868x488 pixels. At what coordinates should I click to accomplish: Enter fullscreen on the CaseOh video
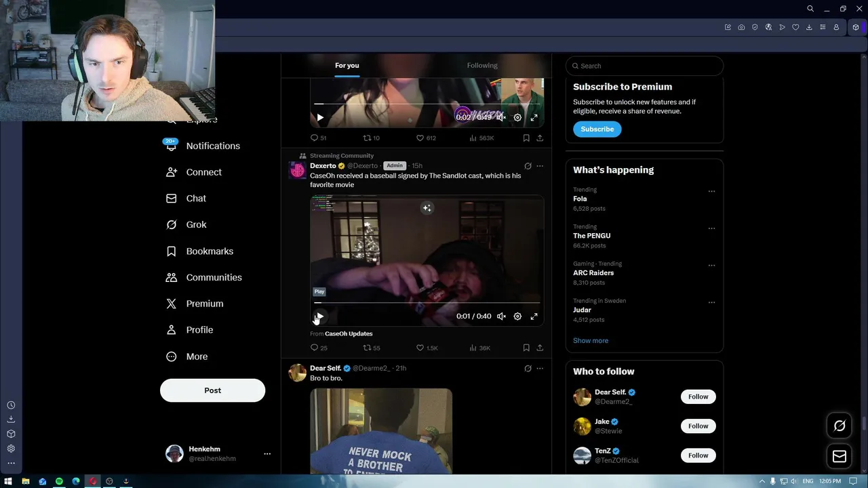coord(534,317)
